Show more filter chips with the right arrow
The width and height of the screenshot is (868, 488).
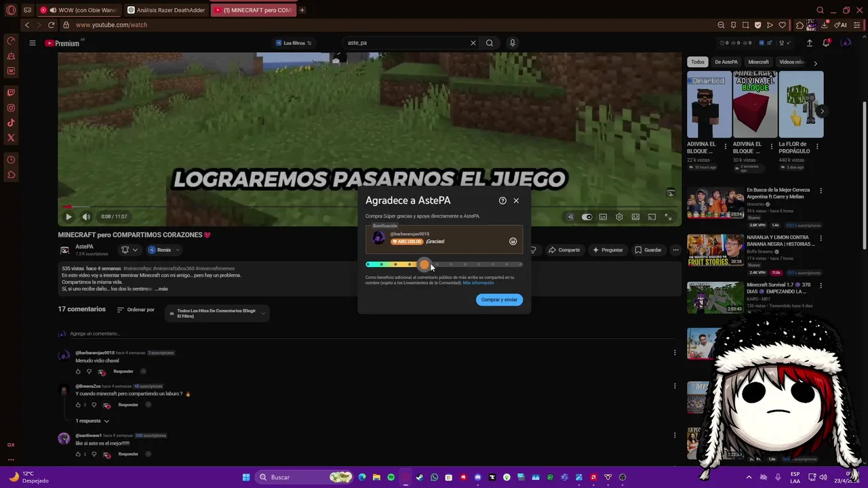(x=815, y=63)
